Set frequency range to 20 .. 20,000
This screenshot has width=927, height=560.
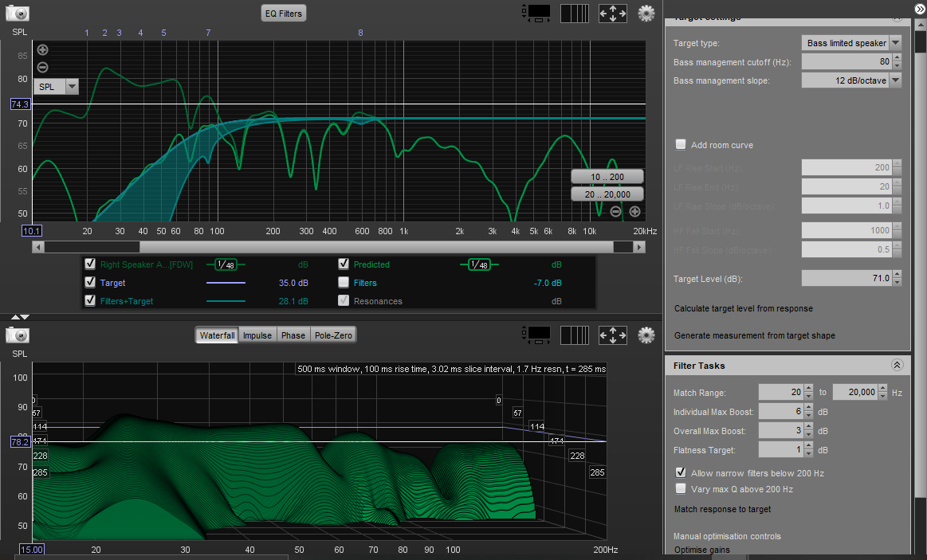pos(607,194)
